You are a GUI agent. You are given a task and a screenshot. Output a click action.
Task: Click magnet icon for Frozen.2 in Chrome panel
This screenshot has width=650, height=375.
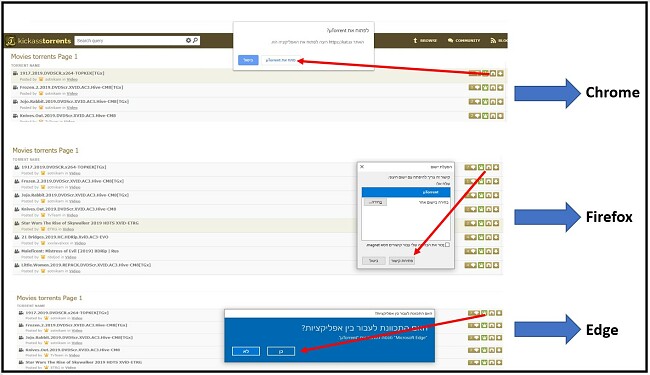pos(493,87)
